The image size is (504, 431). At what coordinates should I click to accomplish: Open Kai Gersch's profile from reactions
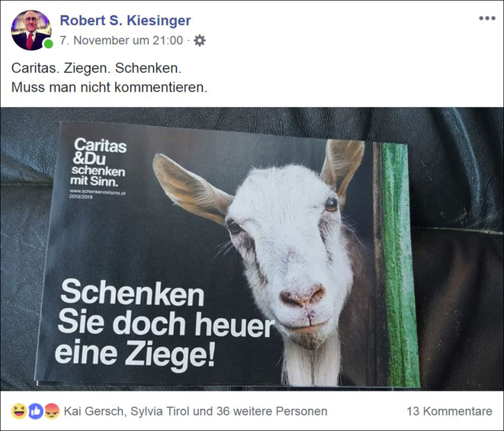[x=94, y=411]
